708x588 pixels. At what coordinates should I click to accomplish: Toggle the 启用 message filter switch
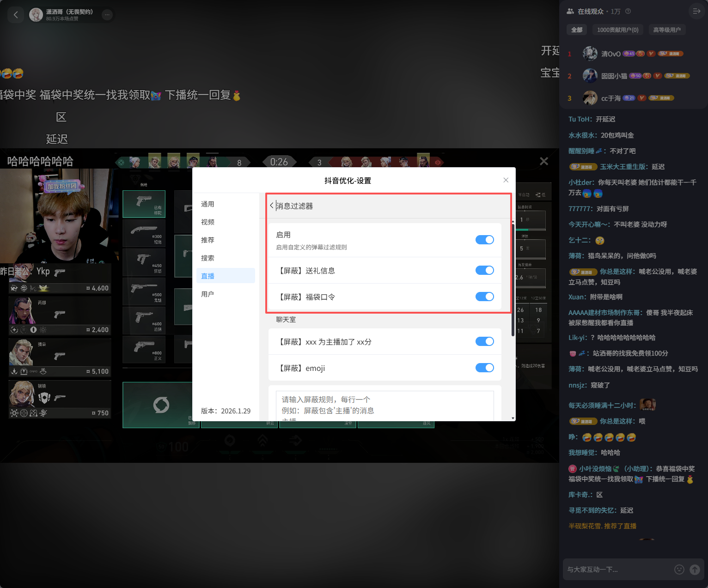484,240
